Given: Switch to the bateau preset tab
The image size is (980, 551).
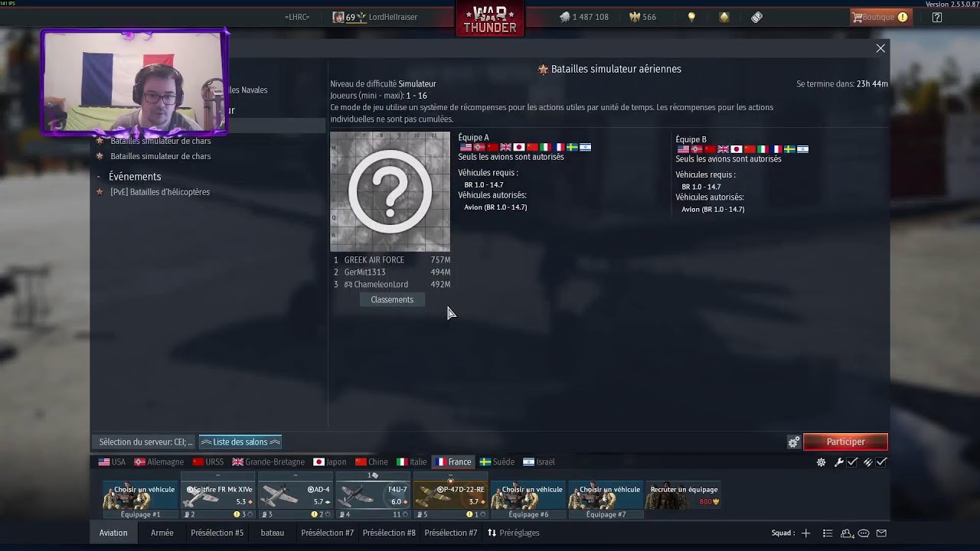Looking at the screenshot, I should (273, 533).
